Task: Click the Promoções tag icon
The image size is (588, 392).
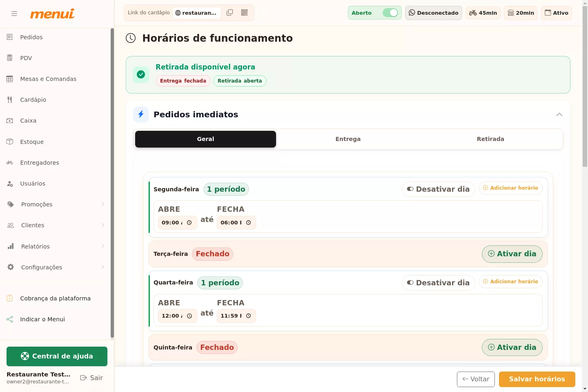Action: 11,204
